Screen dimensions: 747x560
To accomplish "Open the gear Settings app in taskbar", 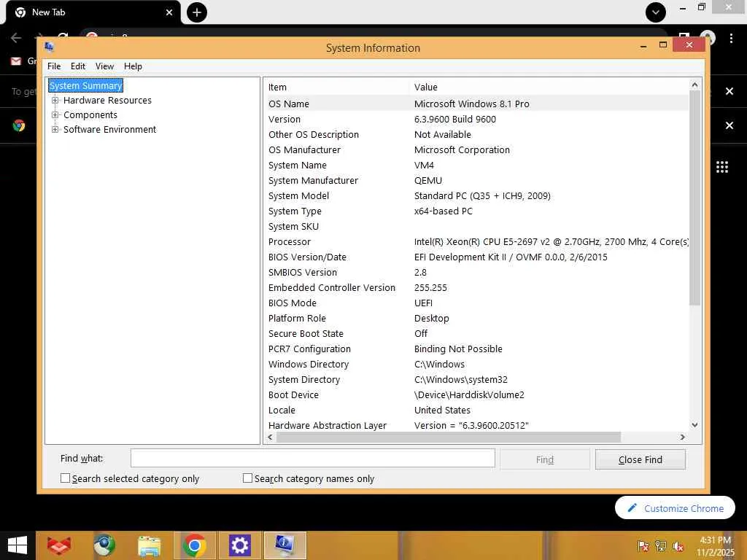I will (239, 545).
